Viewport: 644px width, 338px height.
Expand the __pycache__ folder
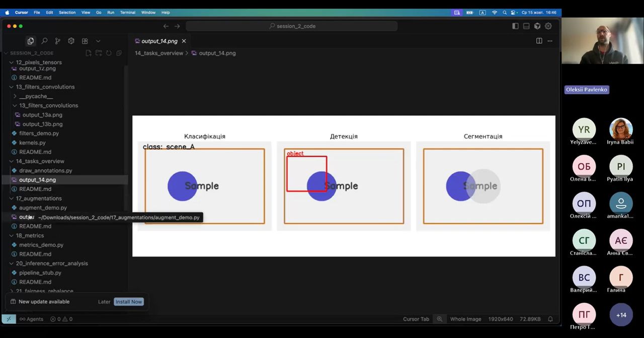pos(35,96)
